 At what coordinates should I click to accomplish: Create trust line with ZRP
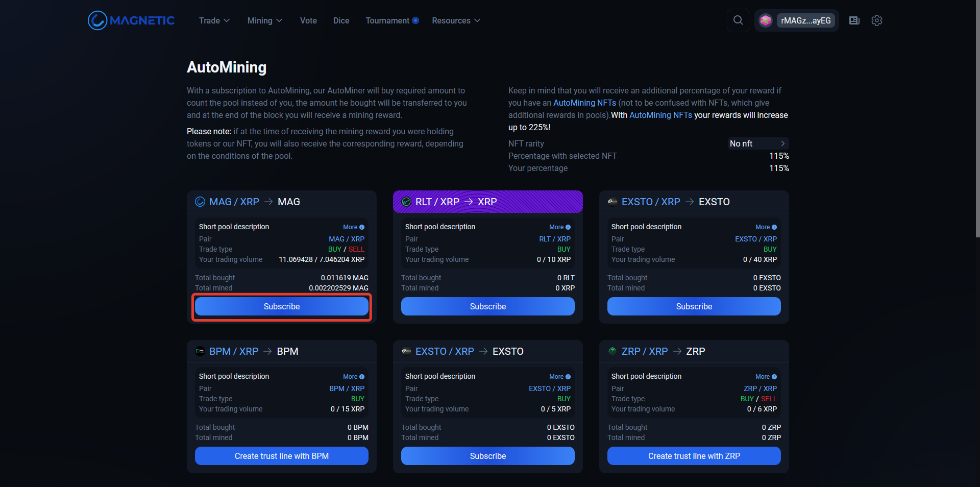click(x=694, y=456)
